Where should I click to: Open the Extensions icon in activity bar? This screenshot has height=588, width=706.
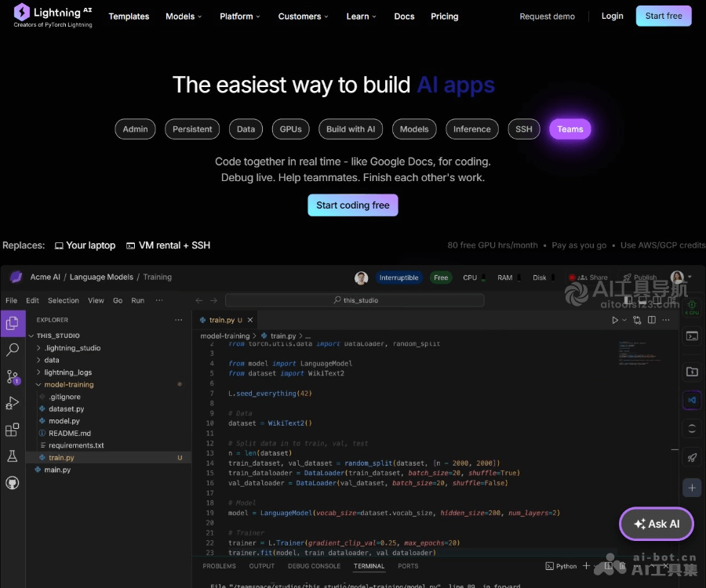13,430
